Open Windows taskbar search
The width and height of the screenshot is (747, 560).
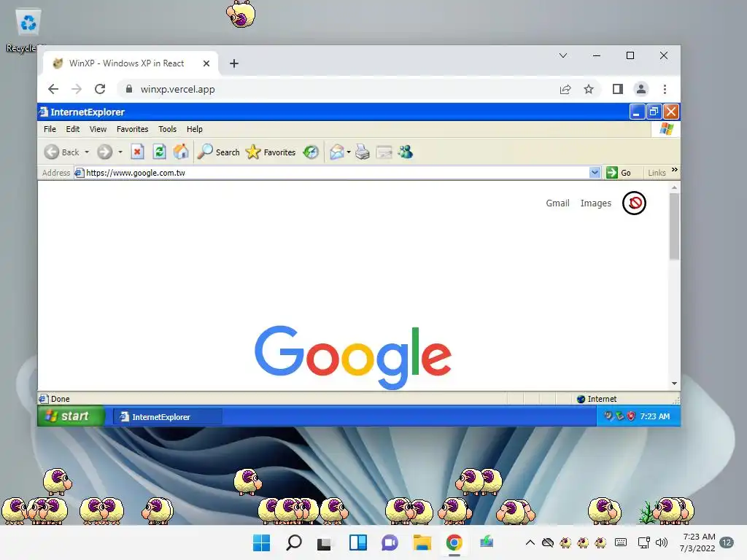click(294, 542)
